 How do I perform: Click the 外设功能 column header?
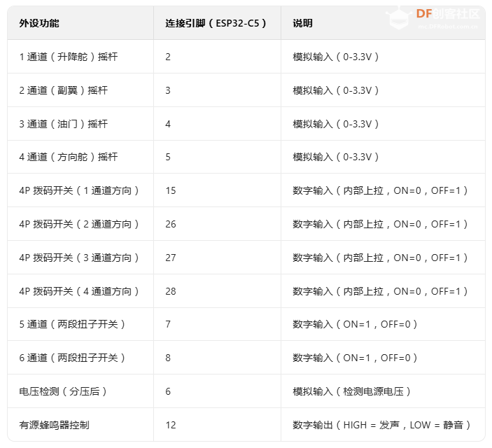39,23
